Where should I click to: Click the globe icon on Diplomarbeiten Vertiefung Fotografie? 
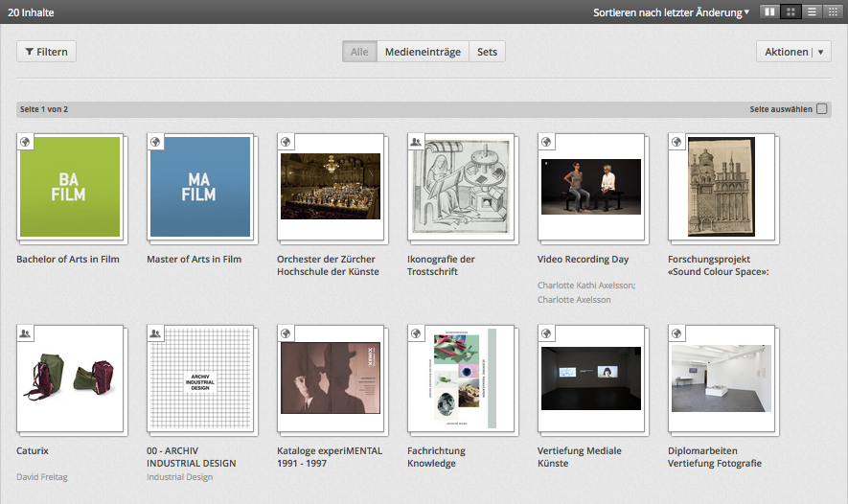coord(676,333)
